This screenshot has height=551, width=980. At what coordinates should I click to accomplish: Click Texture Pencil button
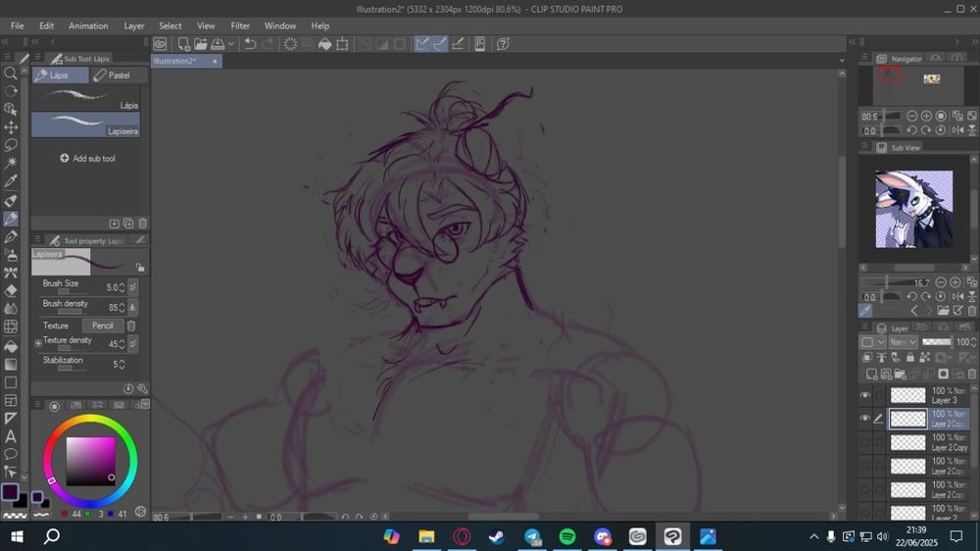(x=103, y=326)
